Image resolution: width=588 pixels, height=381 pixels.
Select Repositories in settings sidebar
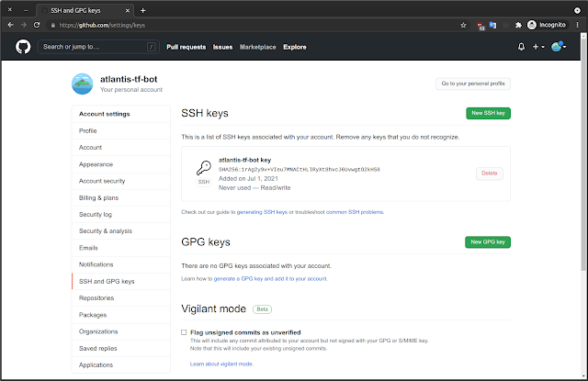tap(120, 298)
